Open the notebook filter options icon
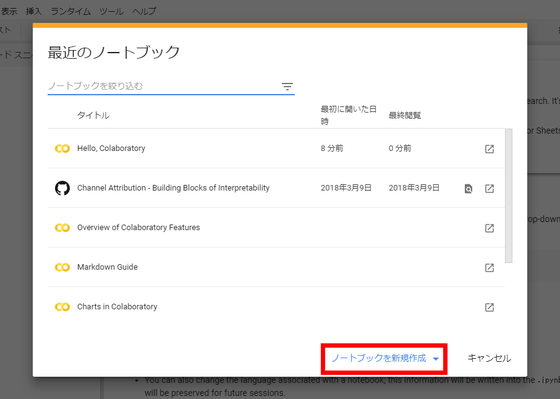 pyautogui.click(x=287, y=86)
